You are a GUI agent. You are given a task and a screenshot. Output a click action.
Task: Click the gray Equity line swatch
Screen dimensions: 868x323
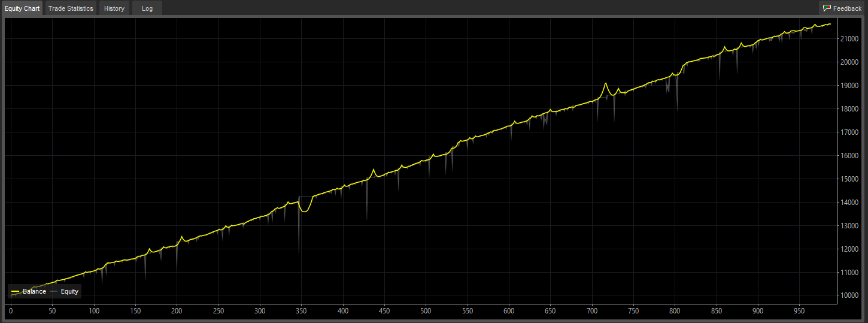coord(54,292)
